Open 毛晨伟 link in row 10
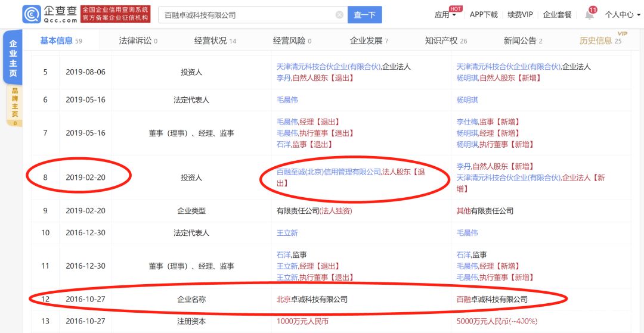The height and width of the screenshot is (333, 644). click(x=467, y=232)
